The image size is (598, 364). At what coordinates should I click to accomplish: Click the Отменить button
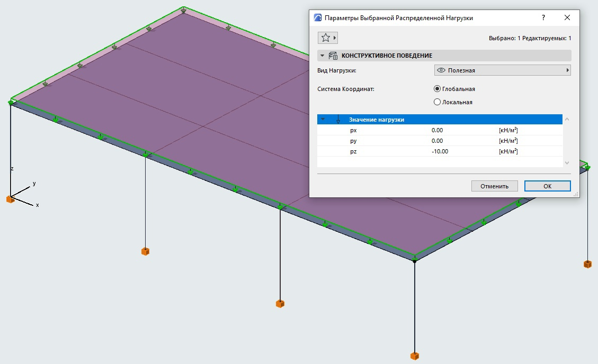(494, 186)
